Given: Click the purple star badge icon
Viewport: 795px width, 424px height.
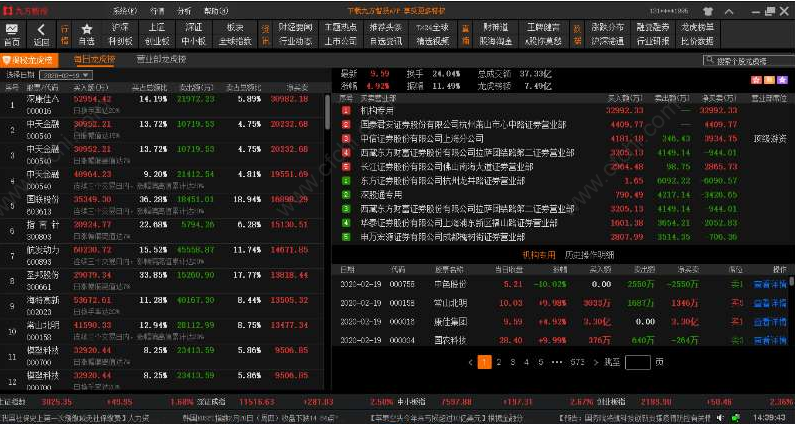Looking at the screenshot, I should (x=782, y=80).
